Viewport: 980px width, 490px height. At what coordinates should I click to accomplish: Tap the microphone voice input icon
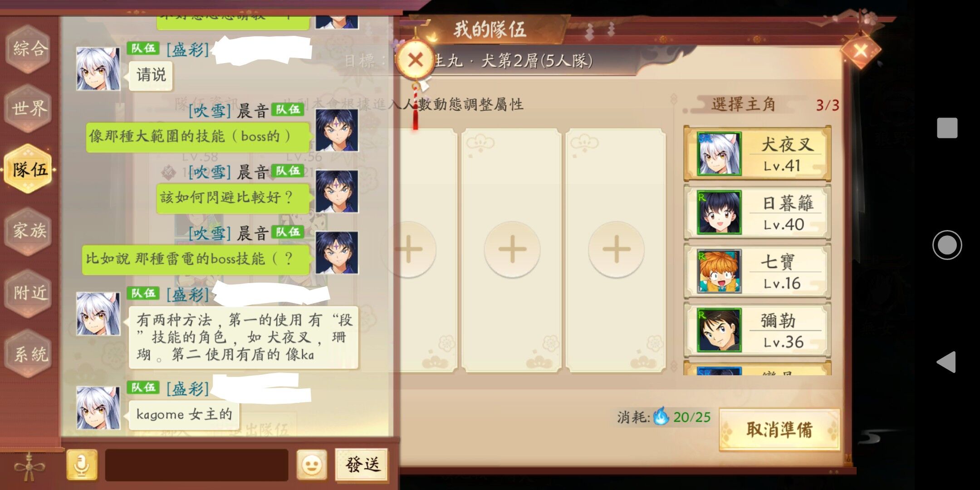coord(82,465)
